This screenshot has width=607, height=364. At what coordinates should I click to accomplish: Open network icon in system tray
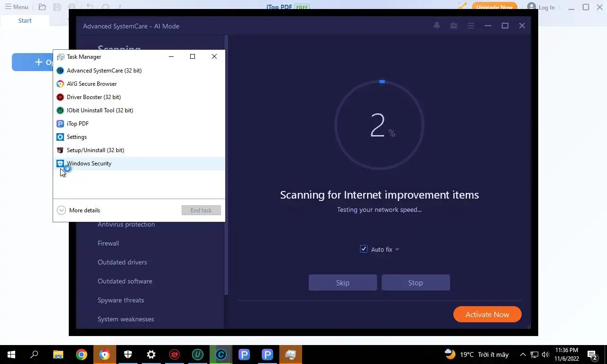coord(534,355)
